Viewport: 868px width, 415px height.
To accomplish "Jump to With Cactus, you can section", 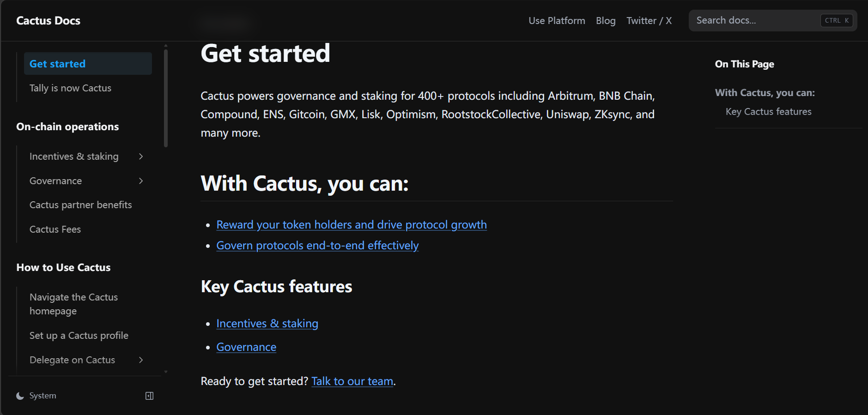I will (765, 93).
